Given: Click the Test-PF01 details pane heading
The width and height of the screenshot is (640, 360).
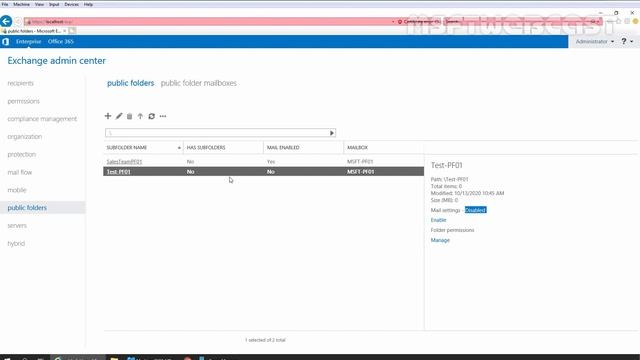Looking at the screenshot, I should (447, 165).
